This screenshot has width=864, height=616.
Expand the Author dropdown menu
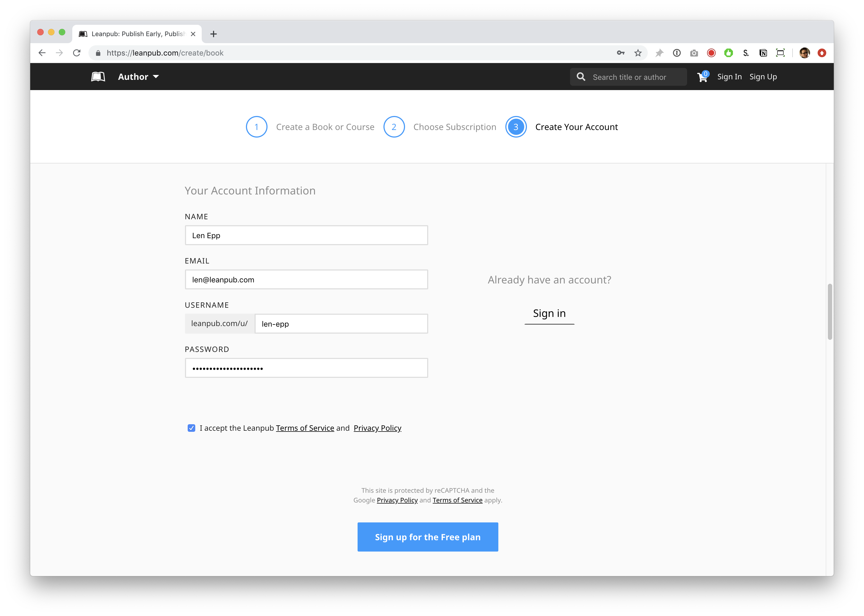click(x=138, y=77)
